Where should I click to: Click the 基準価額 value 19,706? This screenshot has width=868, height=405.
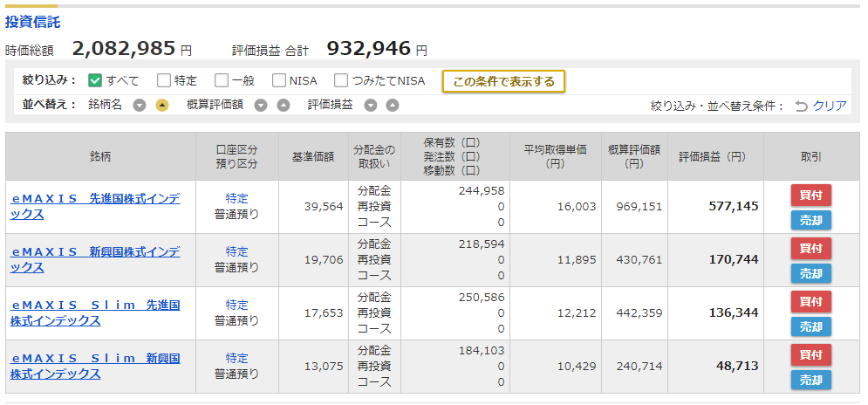tap(324, 260)
